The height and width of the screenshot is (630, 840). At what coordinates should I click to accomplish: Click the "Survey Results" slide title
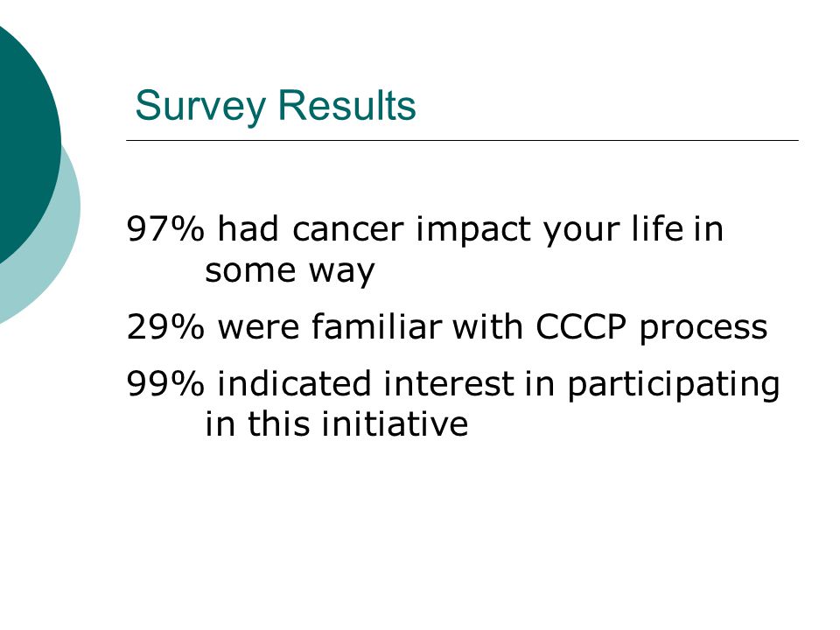coord(276,107)
